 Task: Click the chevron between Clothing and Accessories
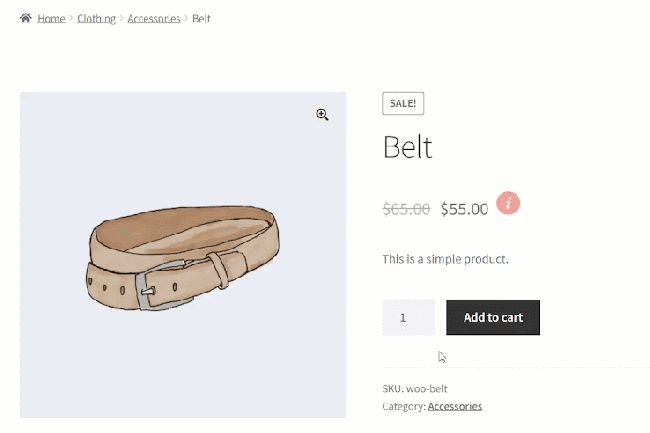(x=121, y=19)
